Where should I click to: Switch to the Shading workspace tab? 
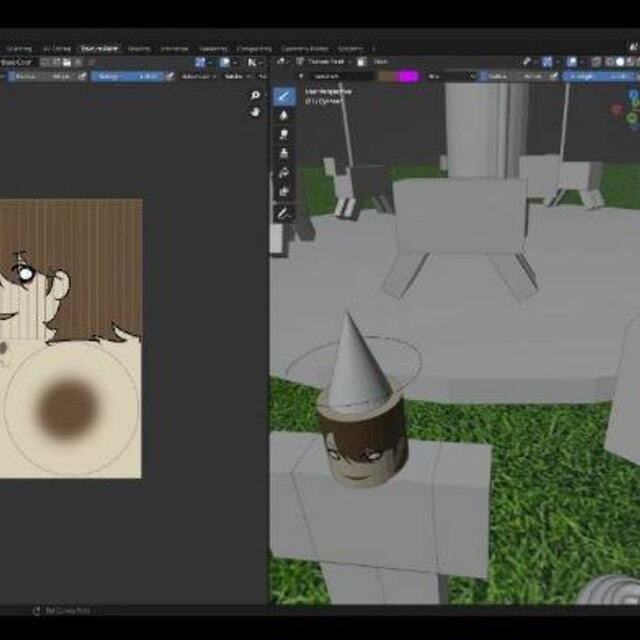pos(139,49)
